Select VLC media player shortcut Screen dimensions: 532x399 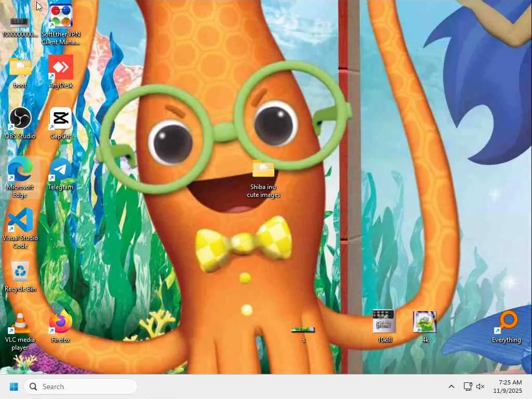coord(20,330)
